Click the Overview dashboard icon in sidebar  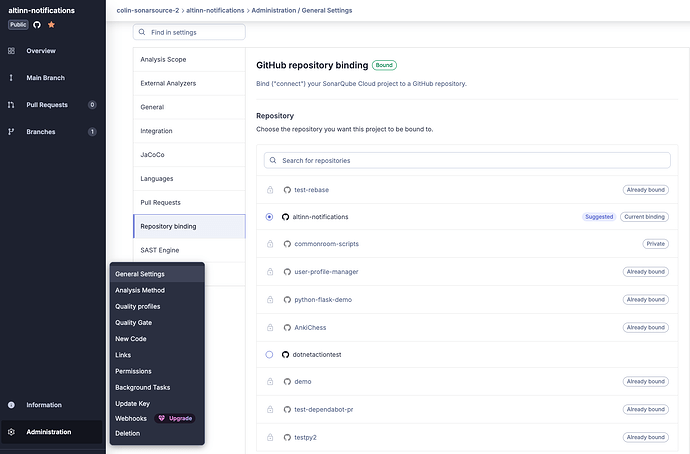coord(11,50)
